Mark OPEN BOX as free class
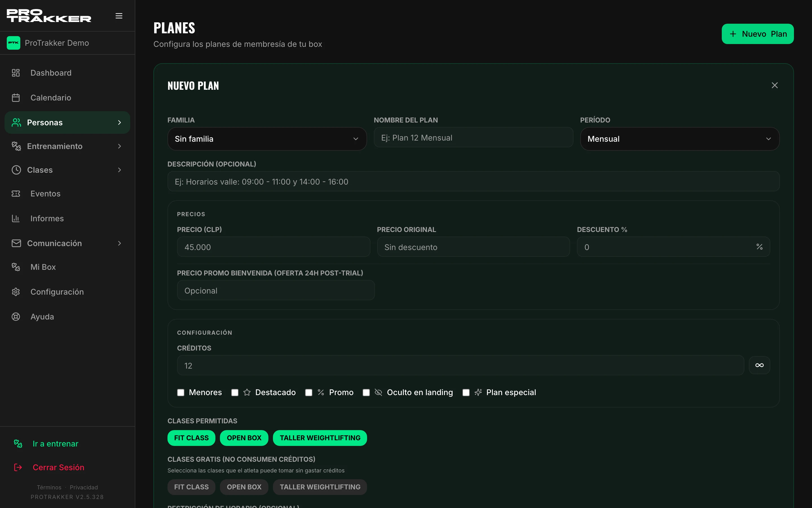The width and height of the screenshot is (812, 508). click(244, 487)
